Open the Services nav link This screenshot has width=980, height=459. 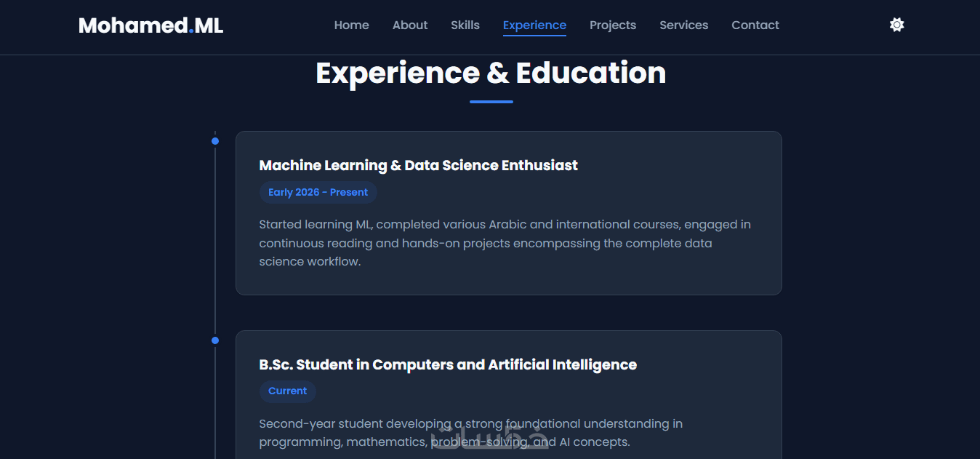pyautogui.click(x=683, y=25)
